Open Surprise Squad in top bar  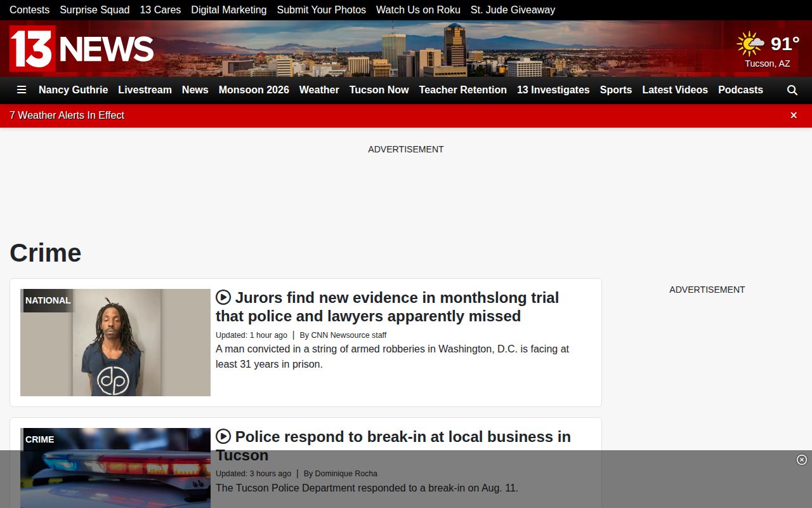click(x=95, y=10)
